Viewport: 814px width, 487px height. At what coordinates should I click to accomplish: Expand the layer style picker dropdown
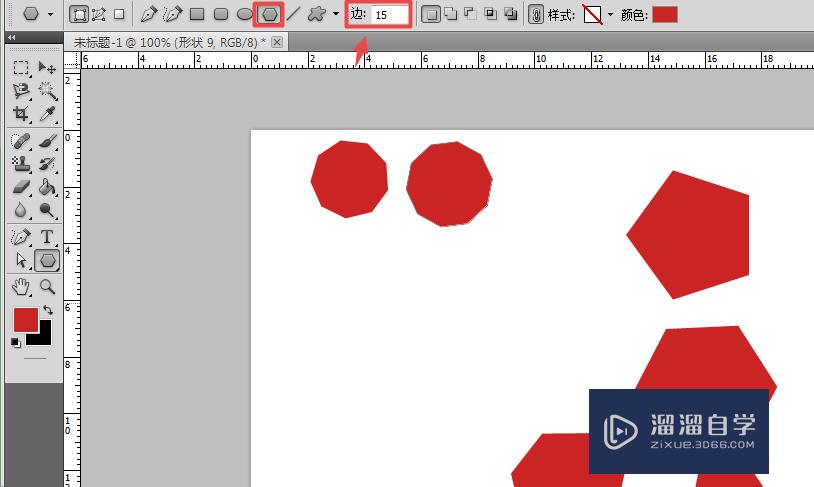pyautogui.click(x=610, y=15)
